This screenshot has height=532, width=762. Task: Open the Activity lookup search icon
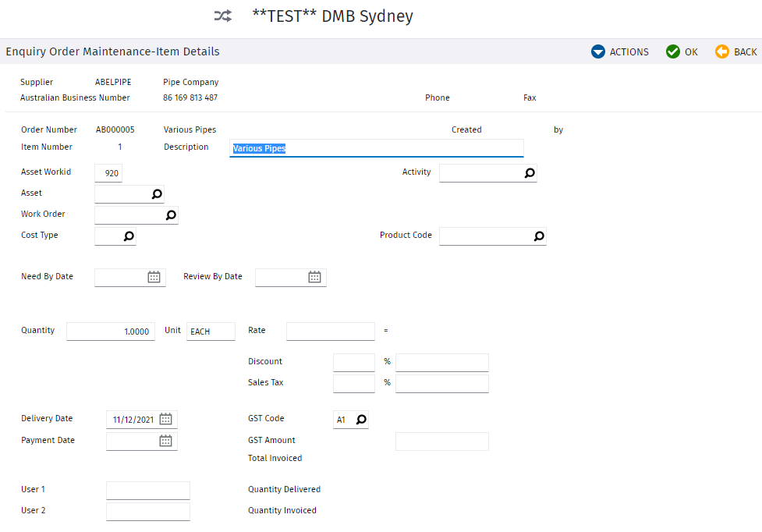[x=530, y=173]
